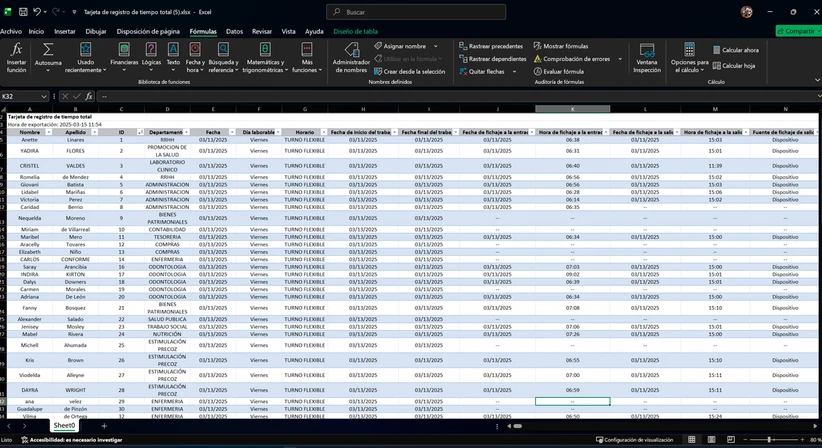822x448 pixels.
Task: Switch to Page Layout view in status bar
Action: 711,440
